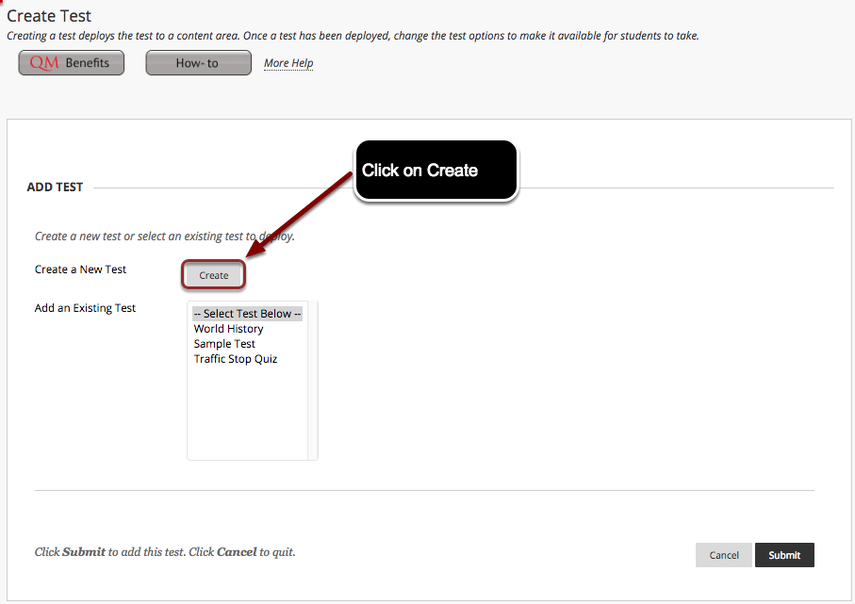Click the existing test list scrollbar
The height and width of the screenshot is (604, 855).
pos(311,380)
